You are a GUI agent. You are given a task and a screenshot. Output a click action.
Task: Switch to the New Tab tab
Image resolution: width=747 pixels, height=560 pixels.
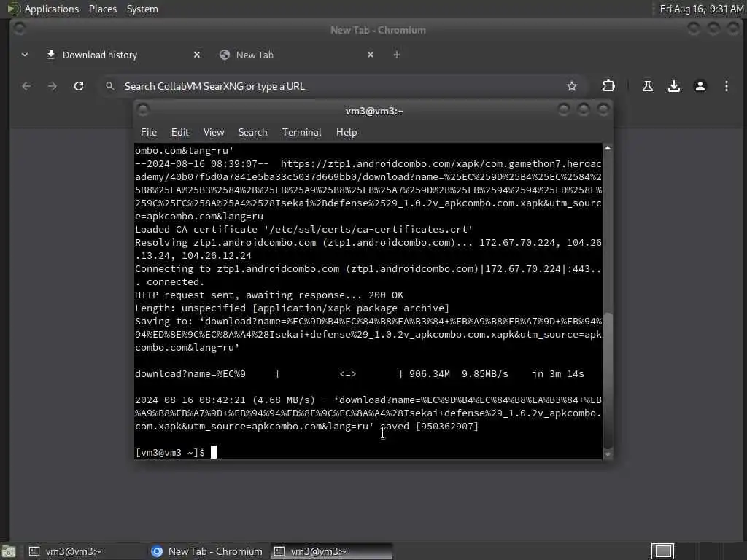255,55
